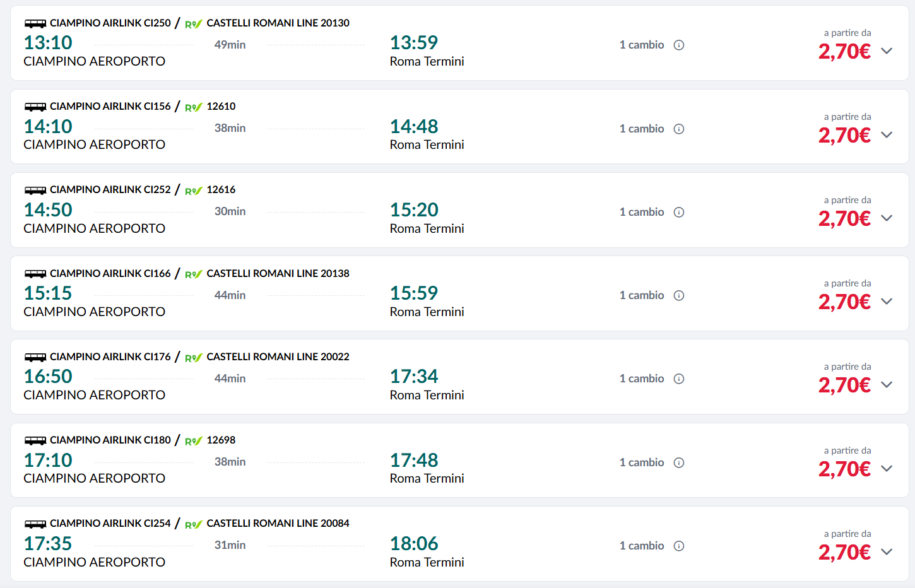This screenshot has width=915, height=588.
Task: Expand fare details for the 15:15 departure
Action: (887, 301)
